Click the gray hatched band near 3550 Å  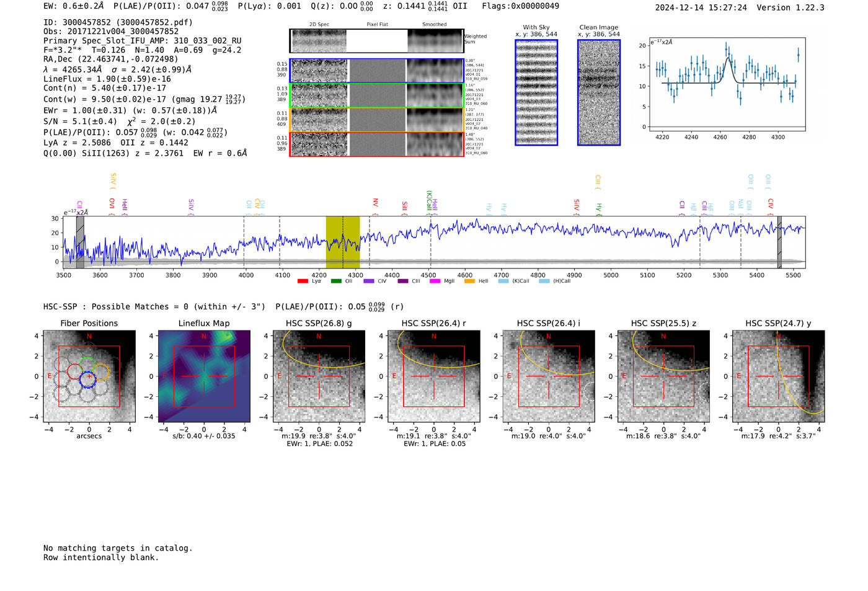(x=80, y=242)
